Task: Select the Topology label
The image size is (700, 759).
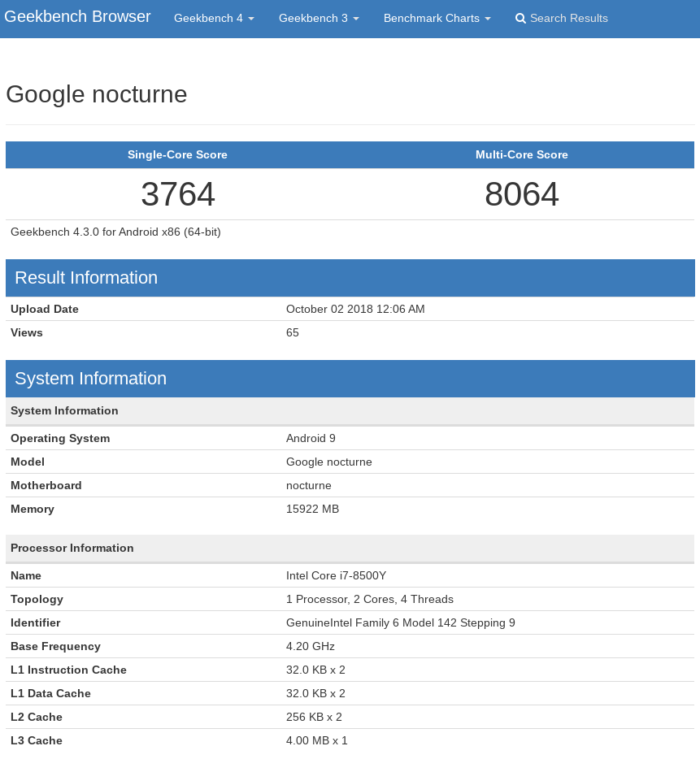Action: [x=37, y=600]
